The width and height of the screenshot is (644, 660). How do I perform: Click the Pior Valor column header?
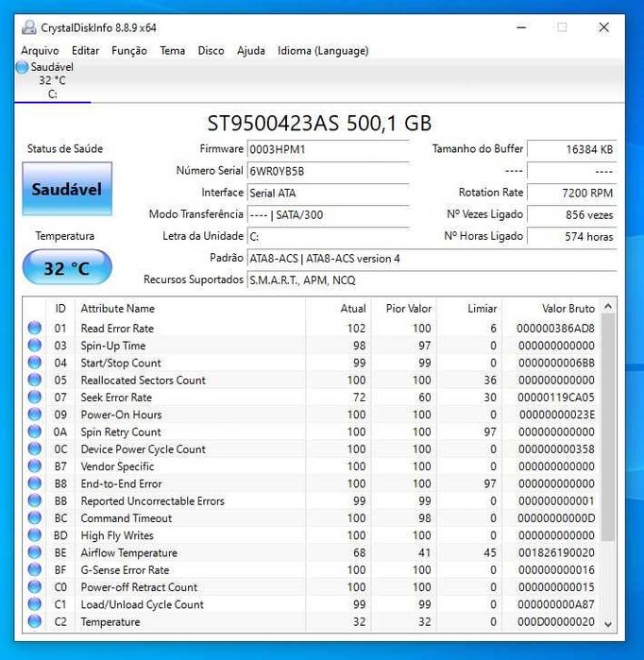[404, 309]
